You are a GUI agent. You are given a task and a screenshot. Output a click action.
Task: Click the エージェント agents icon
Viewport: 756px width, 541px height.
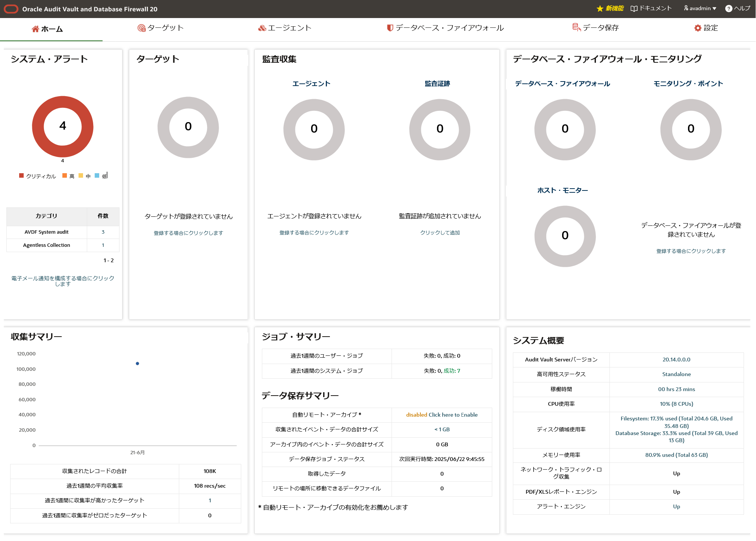tap(262, 28)
